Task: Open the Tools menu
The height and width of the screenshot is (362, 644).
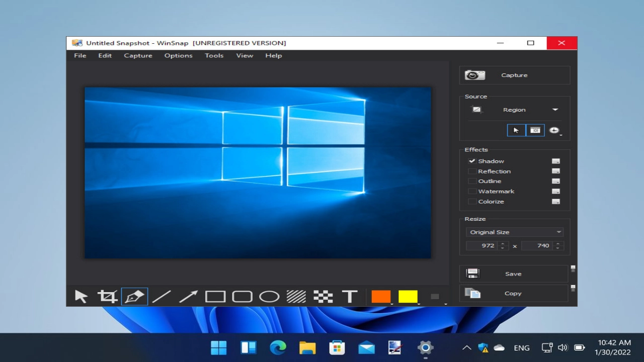Action: [214, 55]
